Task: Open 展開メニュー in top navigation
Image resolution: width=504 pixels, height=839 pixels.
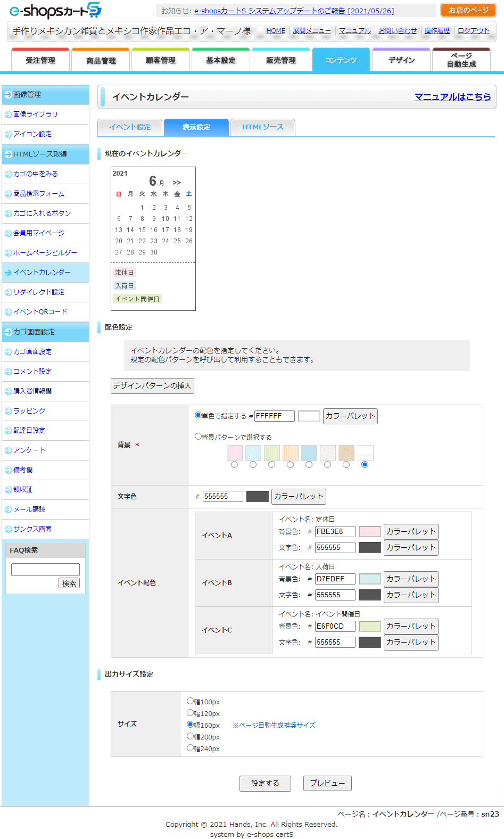Action: click(311, 31)
